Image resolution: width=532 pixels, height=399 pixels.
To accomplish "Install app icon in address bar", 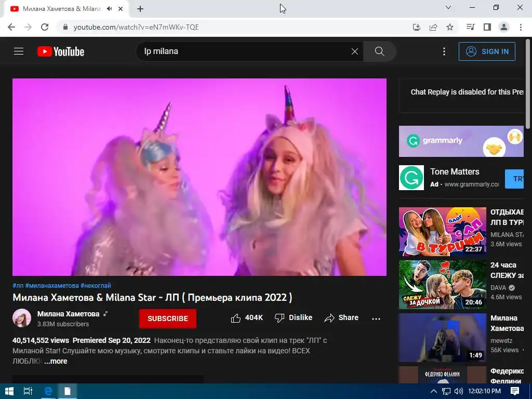I will click(417, 27).
